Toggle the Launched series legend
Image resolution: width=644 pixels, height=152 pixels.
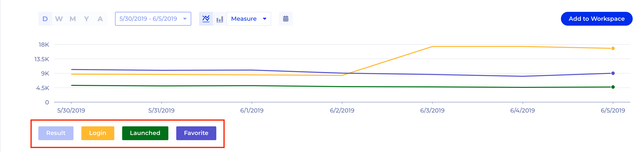coord(145,133)
